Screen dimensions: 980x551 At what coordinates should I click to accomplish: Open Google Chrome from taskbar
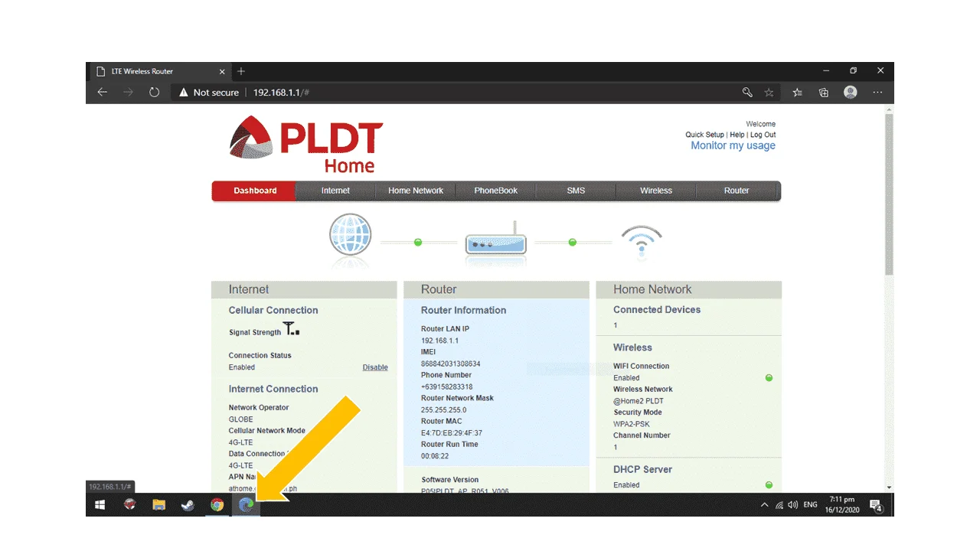point(217,505)
